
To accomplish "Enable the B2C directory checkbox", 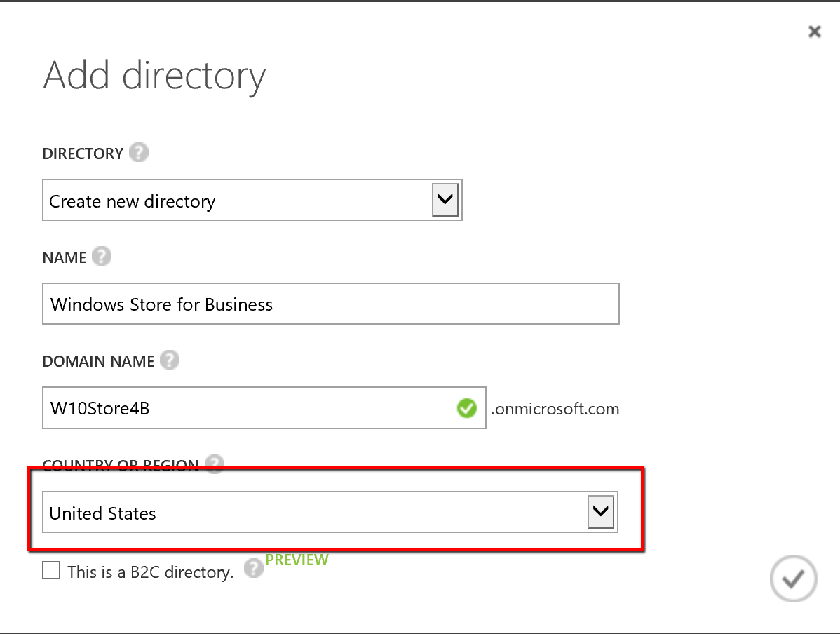I will click(51, 571).
